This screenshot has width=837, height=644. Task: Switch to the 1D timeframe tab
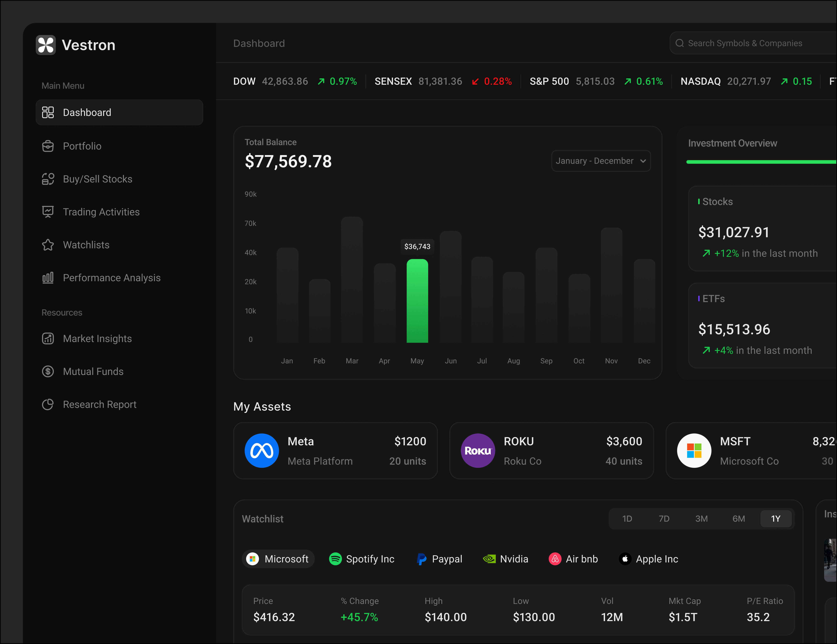pyautogui.click(x=627, y=518)
